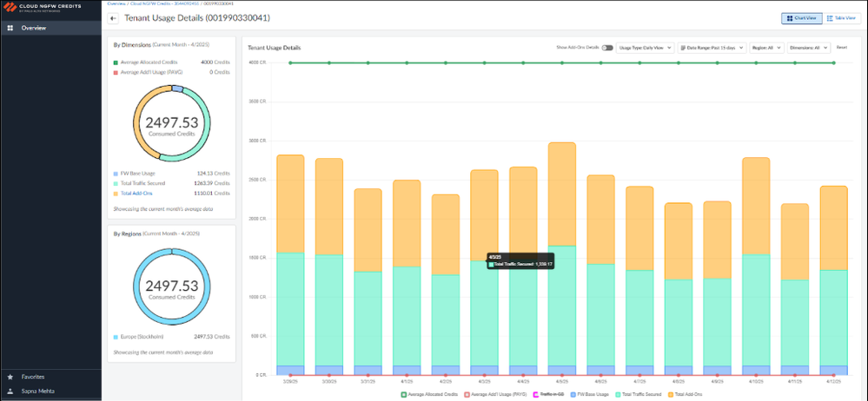
Task: Click the Chart View grid icon
Action: (788, 17)
